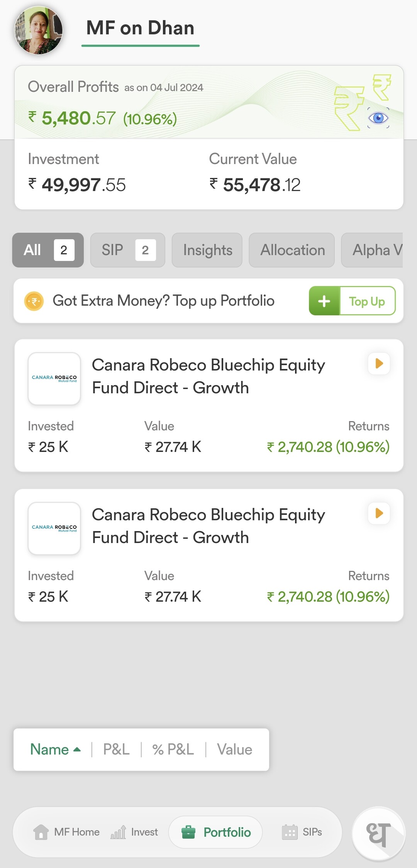
Task: Tap the Dhan logo floating button
Action: click(378, 834)
